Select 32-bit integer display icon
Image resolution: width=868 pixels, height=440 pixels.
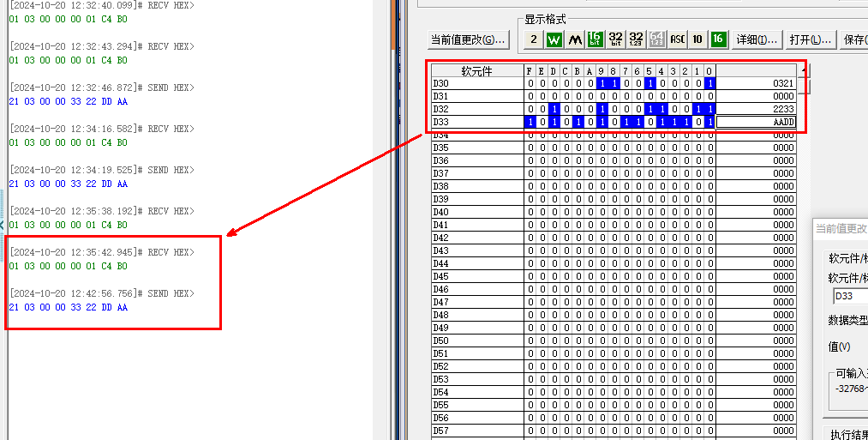pyautogui.click(x=616, y=39)
